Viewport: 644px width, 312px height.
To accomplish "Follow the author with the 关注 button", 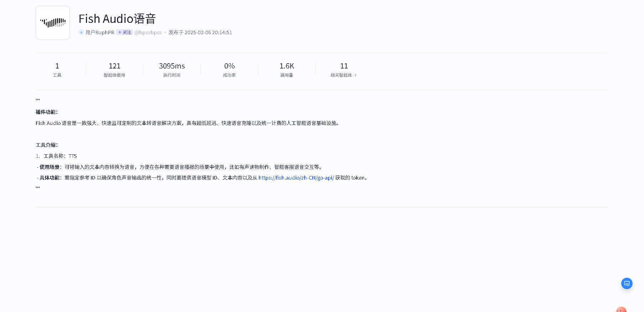I will pos(124,32).
